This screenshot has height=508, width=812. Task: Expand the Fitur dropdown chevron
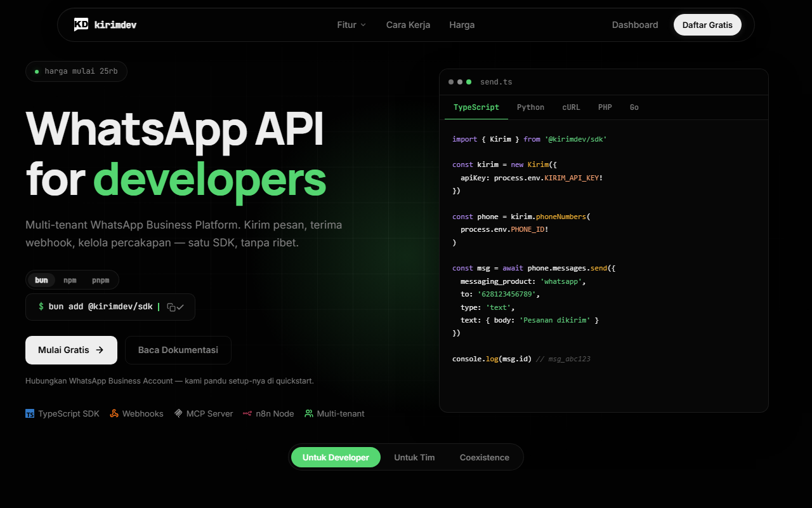[363, 25]
